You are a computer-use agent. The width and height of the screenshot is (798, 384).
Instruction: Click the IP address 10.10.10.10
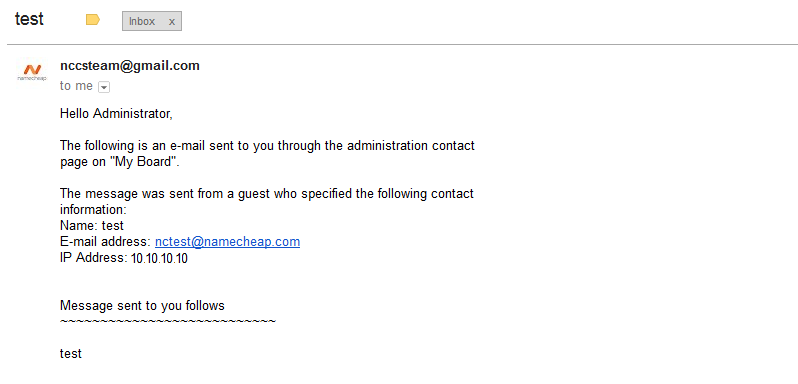[x=159, y=258]
